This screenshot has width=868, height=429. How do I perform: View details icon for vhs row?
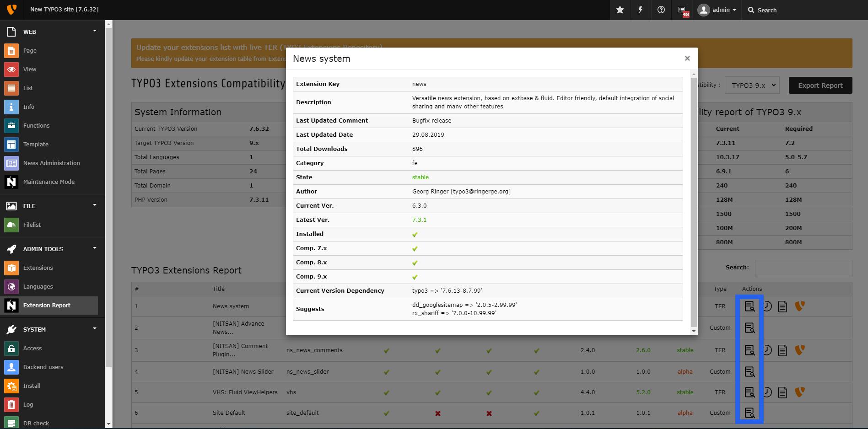(749, 392)
